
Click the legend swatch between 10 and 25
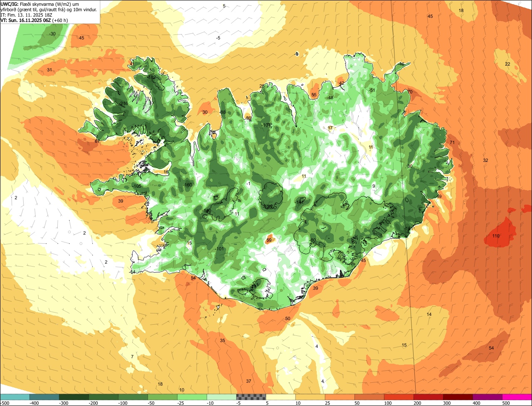point(310,397)
